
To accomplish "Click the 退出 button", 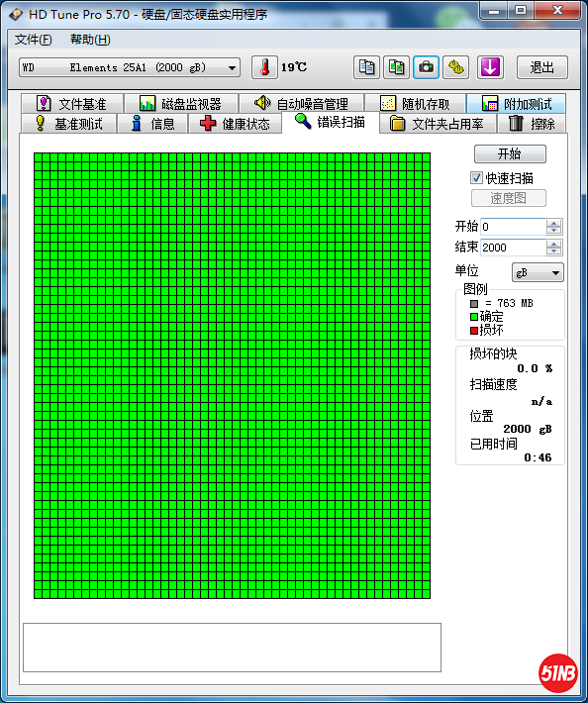I will click(542, 67).
